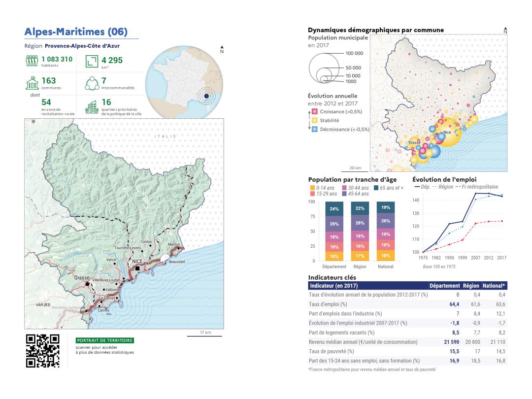Click the Provence-Alpes-Côte d'Azur region name
Image resolution: width=532 pixels, height=399 pixels.
(82, 46)
